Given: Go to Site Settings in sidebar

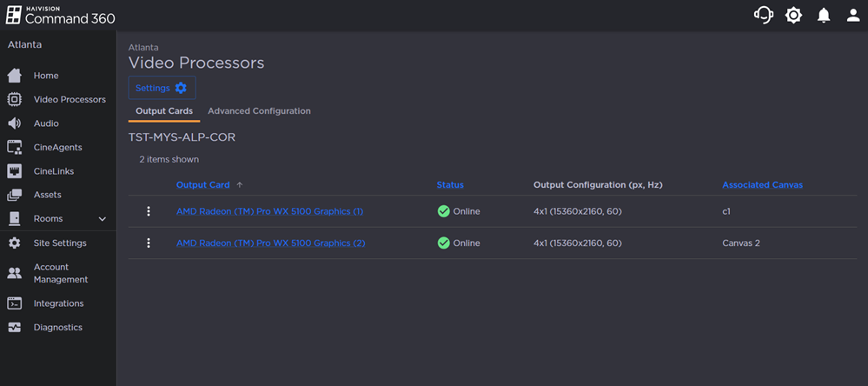Looking at the screenshot, I should (x=60, y=243).
